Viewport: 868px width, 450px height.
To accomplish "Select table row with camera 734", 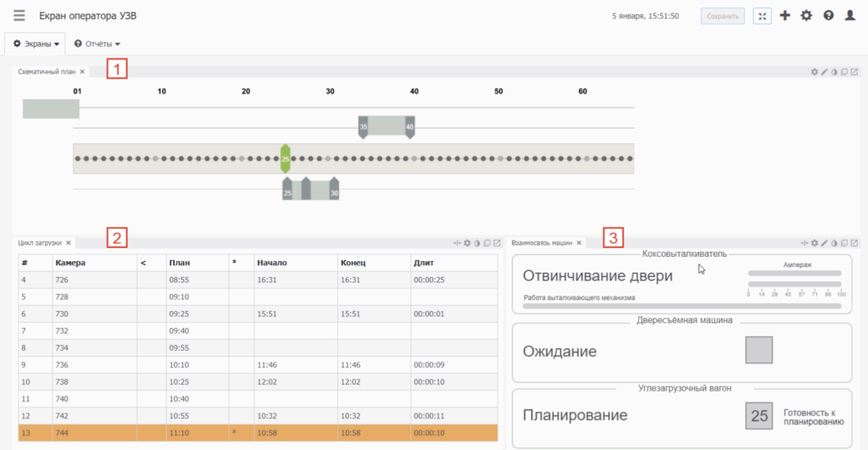I will point(258,347).
